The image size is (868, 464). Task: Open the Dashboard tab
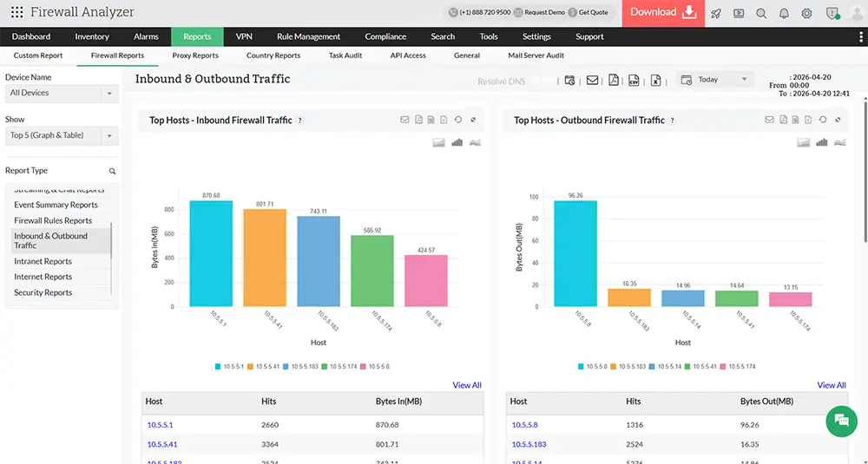click(31, 36)
